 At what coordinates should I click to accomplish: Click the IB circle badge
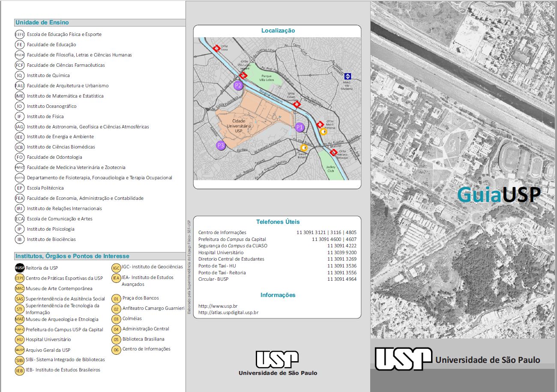point(19,239)
